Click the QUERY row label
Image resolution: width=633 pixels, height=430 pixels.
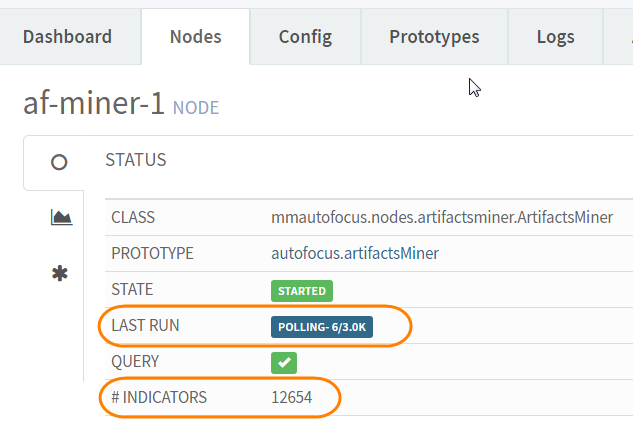click(x=135, y=361)
